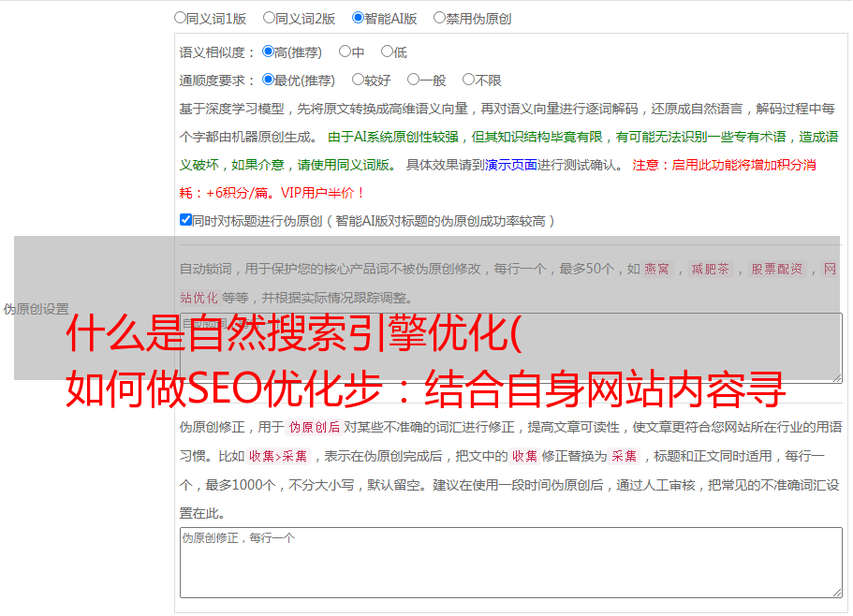Click the 燕窝 example keyword tag
Screen dimensions: 853x616
click(656, 270)
